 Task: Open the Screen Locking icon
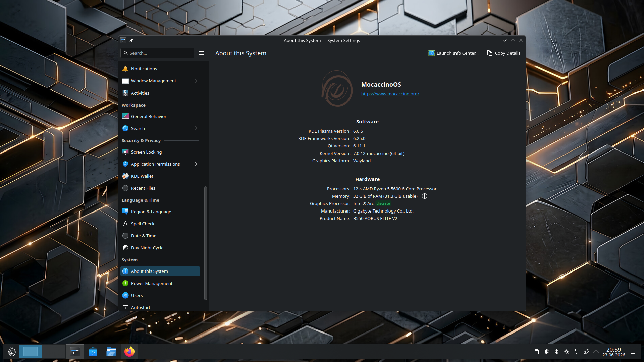[125, 152]
